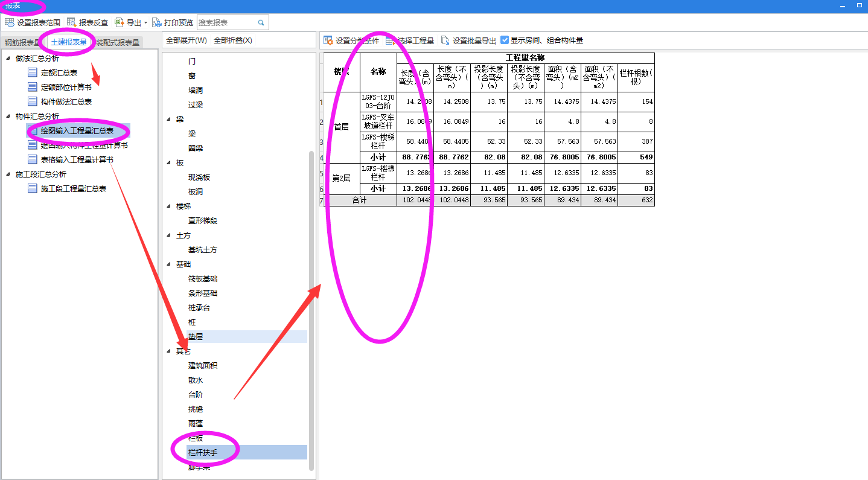Click the report icon beside 定额部位计算书

(33, 87)
